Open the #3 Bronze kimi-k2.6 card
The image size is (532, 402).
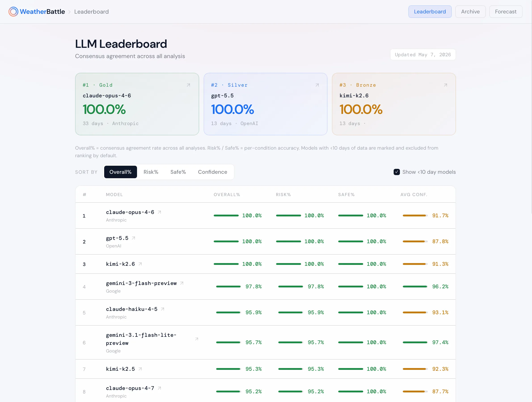pos(394,104)
